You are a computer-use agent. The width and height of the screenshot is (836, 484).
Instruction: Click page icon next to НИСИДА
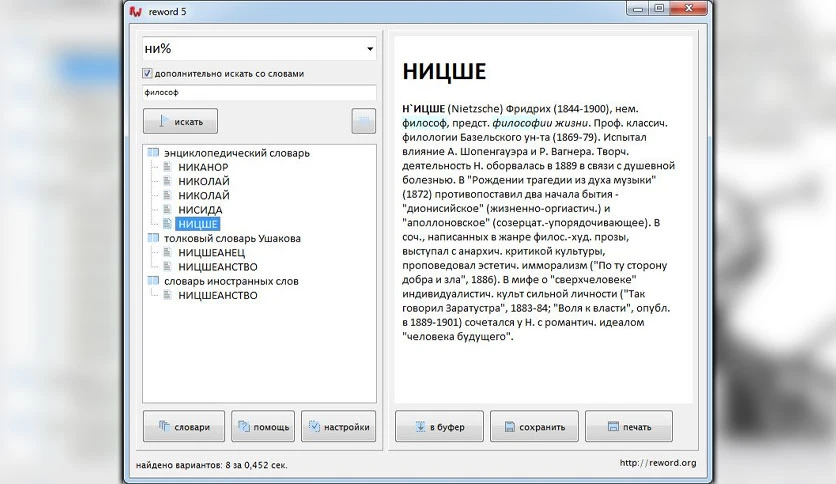pos(167,209)
